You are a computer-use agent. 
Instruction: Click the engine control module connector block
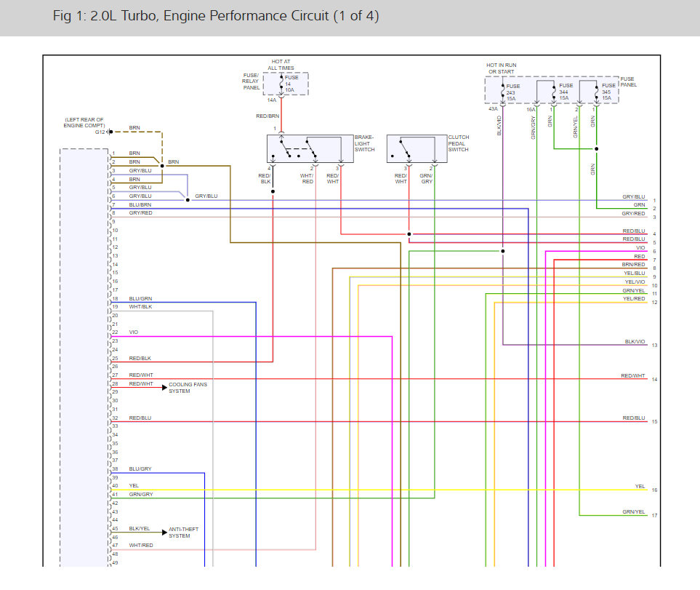(x=84, y=357)
